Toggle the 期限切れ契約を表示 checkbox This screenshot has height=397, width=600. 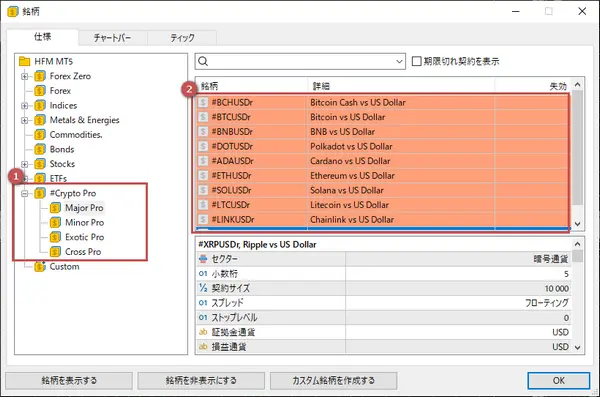coord(416,61)
